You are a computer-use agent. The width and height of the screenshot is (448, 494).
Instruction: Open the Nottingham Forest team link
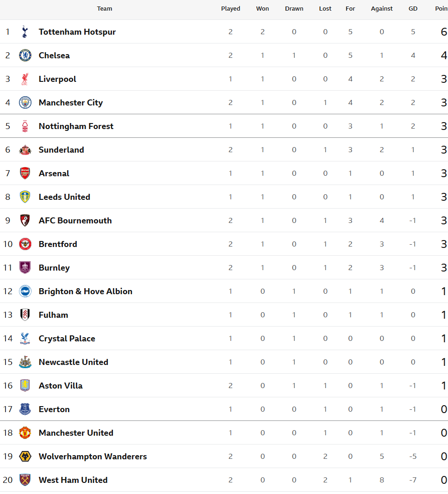tap(76, 126)
